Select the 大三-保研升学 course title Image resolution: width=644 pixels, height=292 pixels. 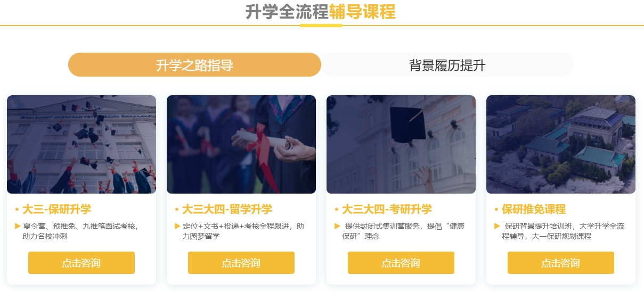[x=56, y=209]
